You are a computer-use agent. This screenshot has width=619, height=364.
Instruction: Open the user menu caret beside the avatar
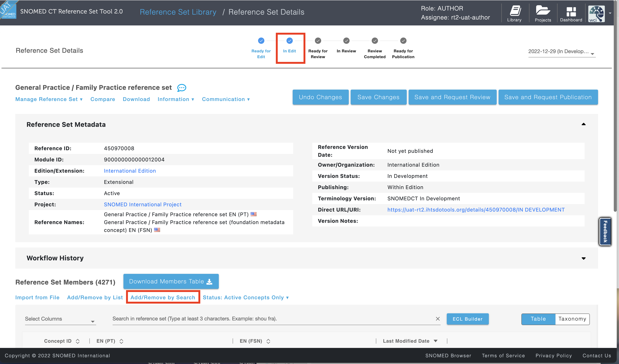click(610, 13)
